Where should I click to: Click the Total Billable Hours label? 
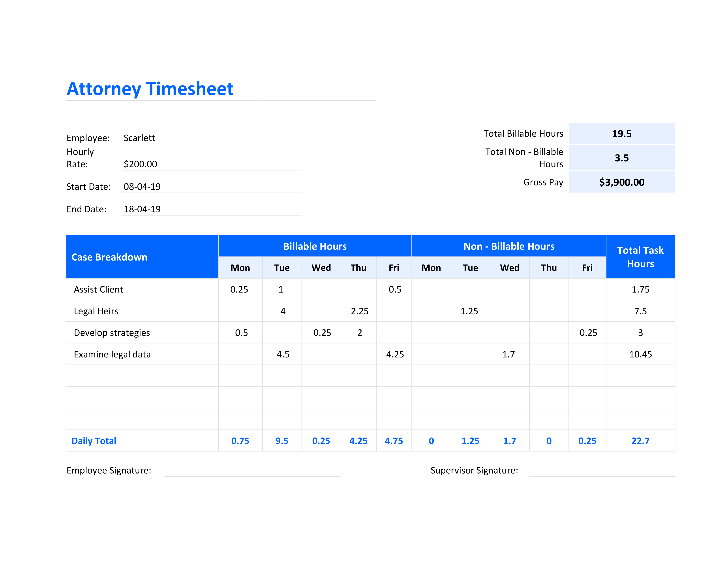523,133
